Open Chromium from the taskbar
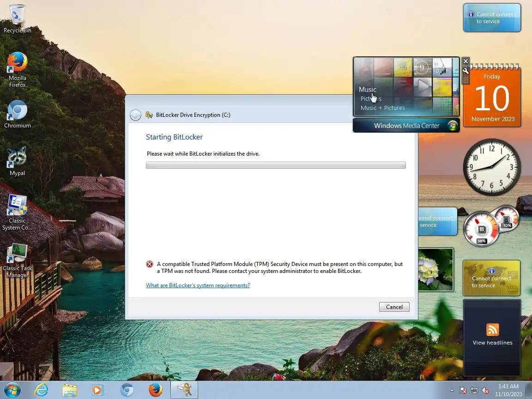This screenshot has width=532, height=399. [x=127, y=390]
